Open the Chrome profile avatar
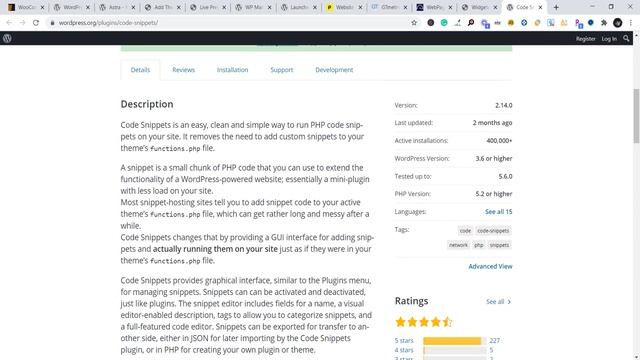640x360 pixels. click(618, 23)
